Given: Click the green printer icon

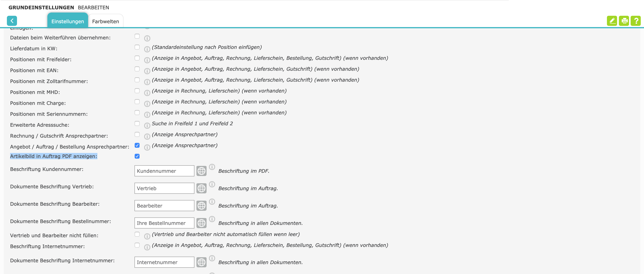Looking at the screenshot, I should point(624,21).
